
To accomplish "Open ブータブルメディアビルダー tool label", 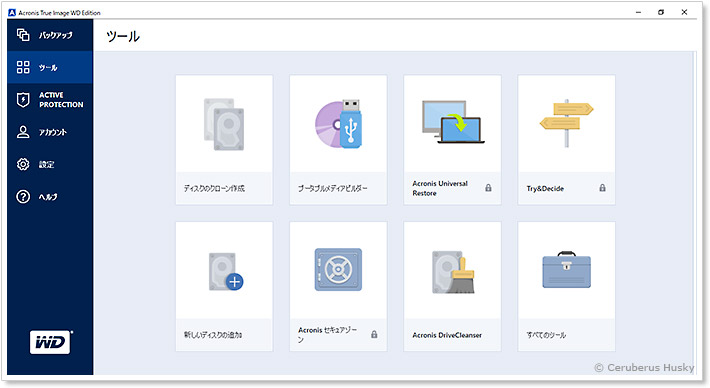I will pos(332,188).
